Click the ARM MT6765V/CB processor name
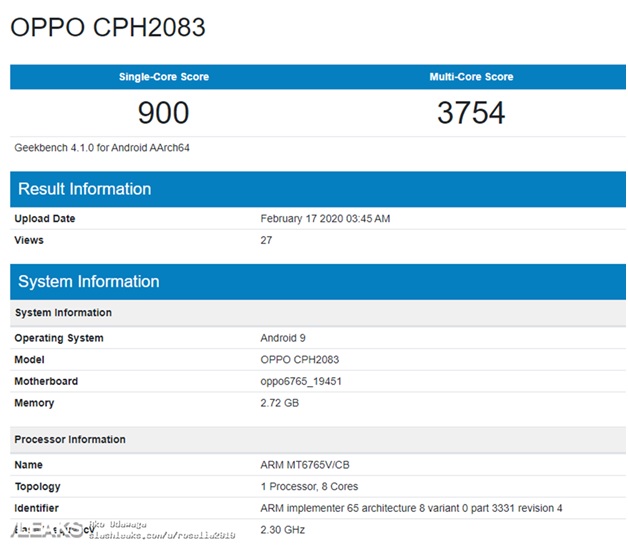The width and height of the screenshot is (628, 554). (x=305, y=465)
